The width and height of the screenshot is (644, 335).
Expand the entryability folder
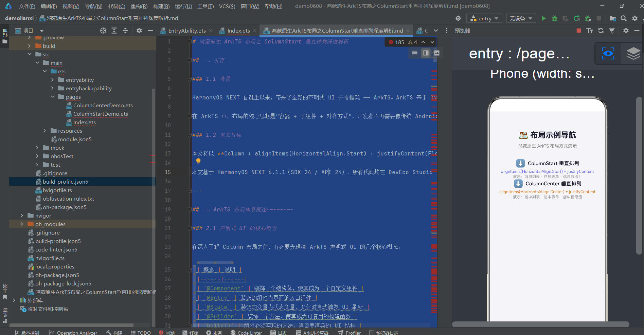coord(52,80)
